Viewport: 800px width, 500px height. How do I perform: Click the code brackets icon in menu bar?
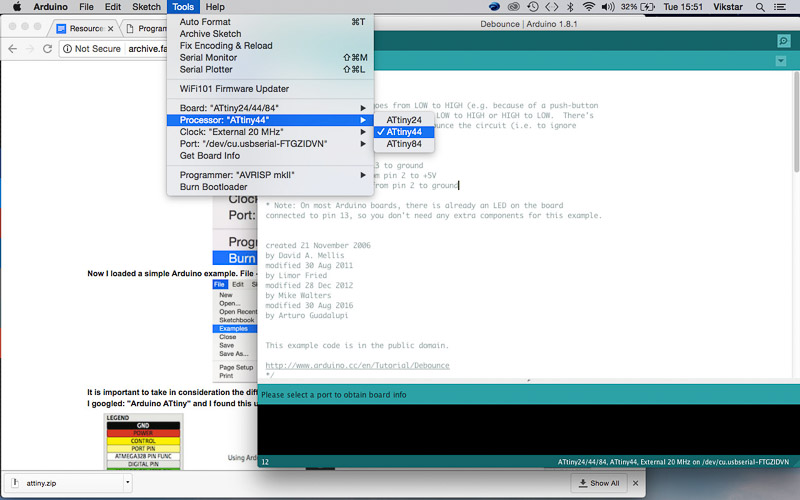pos(552,7)
